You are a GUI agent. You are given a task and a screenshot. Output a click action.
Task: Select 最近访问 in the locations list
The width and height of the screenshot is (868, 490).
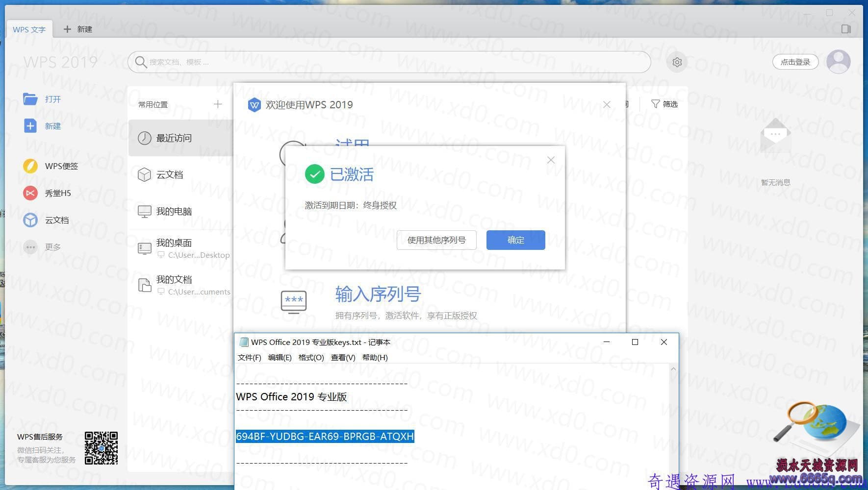click(180, 138)
